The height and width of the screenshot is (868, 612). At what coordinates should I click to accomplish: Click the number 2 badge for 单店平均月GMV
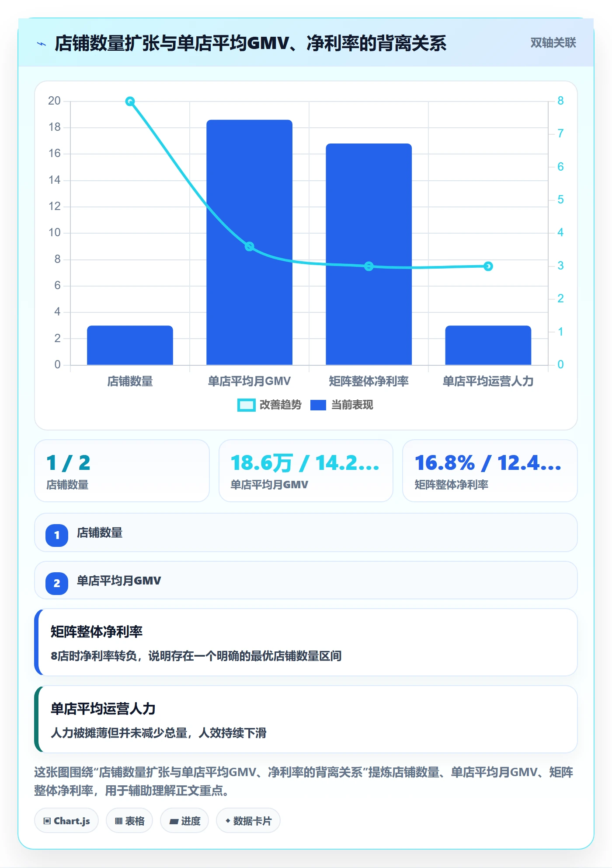pyautogui.click(x=57, y=584)
